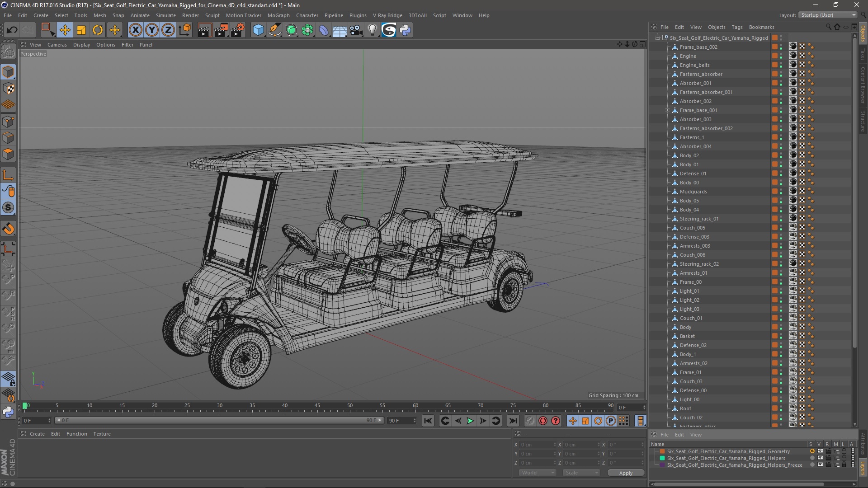868x488 pixels.
Task: Toggle visibility dots for Body_02 object
Action: [x=781, y=155]
